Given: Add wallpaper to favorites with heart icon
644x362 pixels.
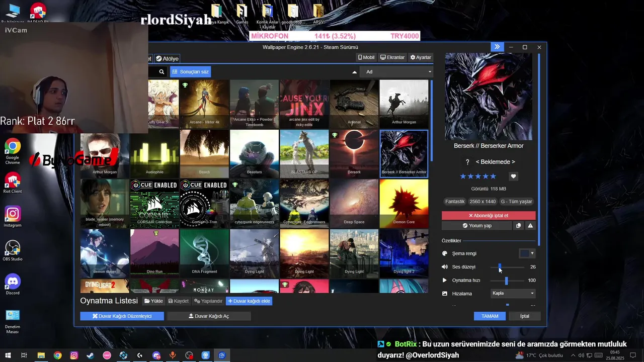Looking at the screenshot, I should pos(513,176).
